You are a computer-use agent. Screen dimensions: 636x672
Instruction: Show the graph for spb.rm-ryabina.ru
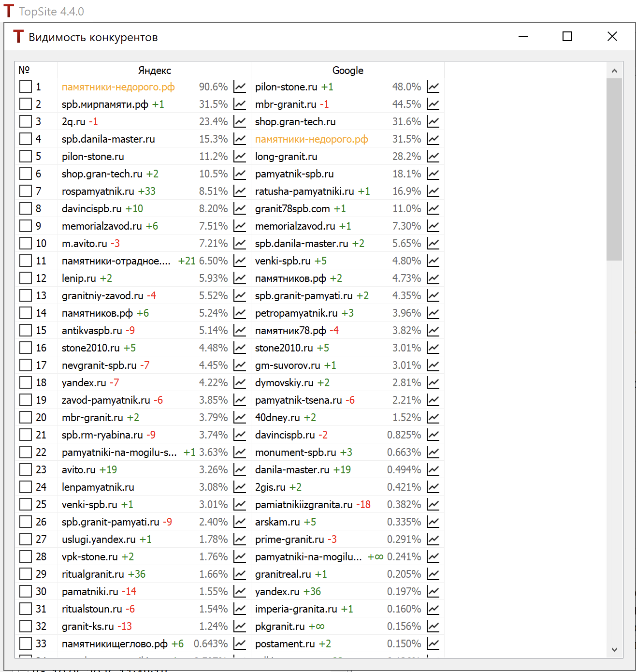pyautogui.click(x=240, y=435)
